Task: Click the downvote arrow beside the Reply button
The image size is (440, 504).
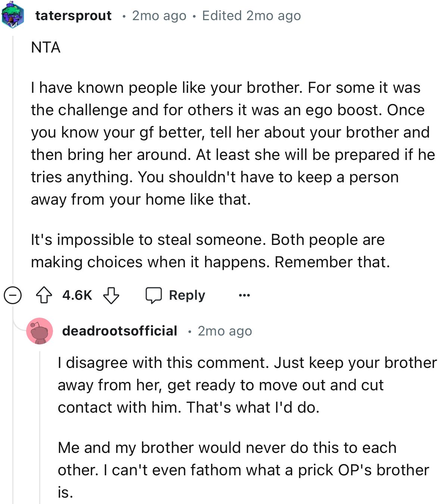Action: point(111,296)
